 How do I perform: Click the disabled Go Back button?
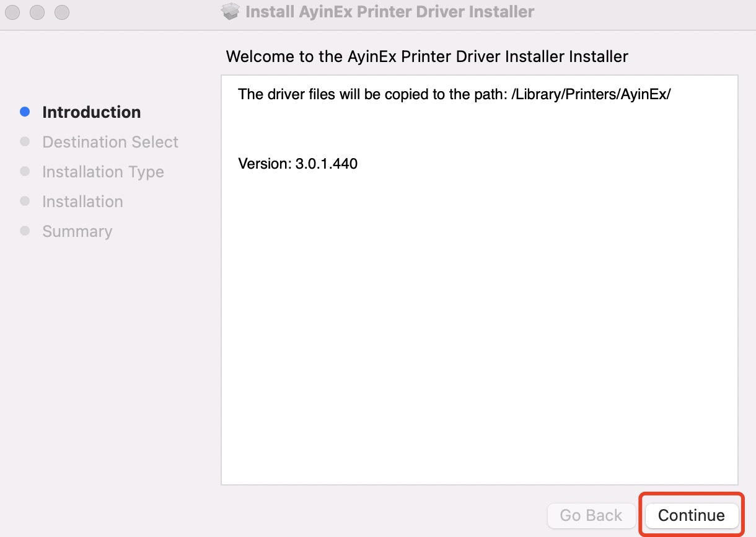(x=591, y=515)
